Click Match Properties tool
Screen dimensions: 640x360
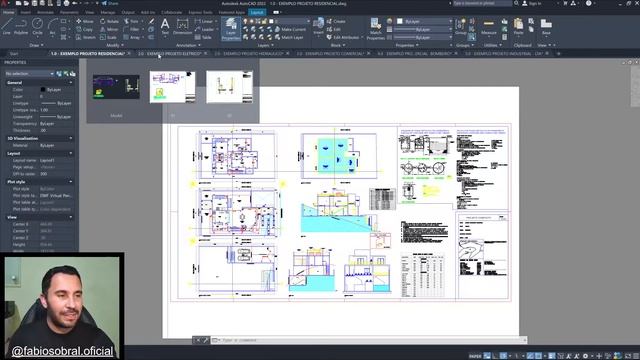376,29
